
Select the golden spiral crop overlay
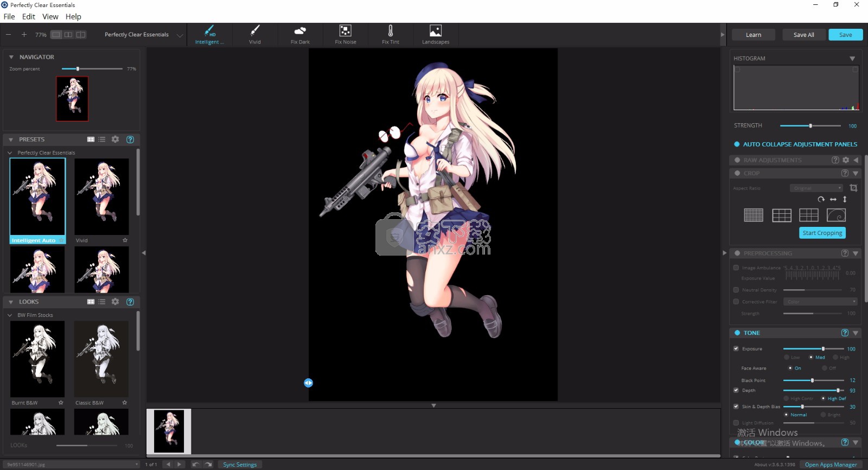(836, 215)
